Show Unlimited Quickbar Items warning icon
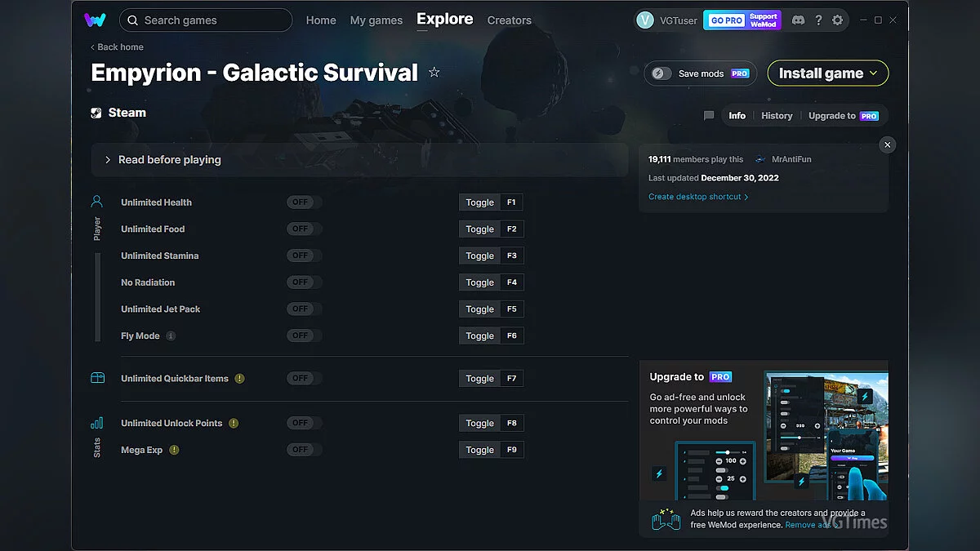The height and width of the screenshot is (551, 980). [x=239, y=379]
